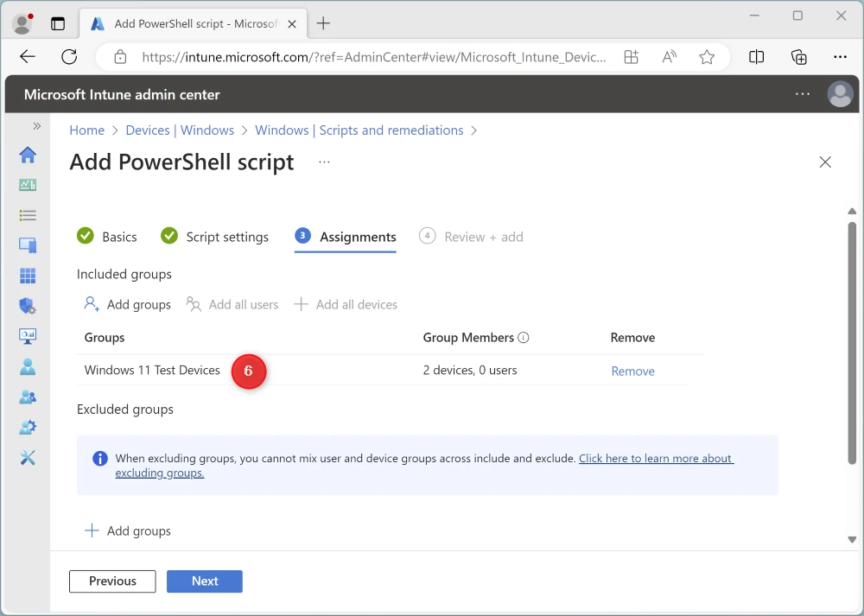Open the Apps grid icon in the sidebar
The image size is (864, 616).
(28, 276)
